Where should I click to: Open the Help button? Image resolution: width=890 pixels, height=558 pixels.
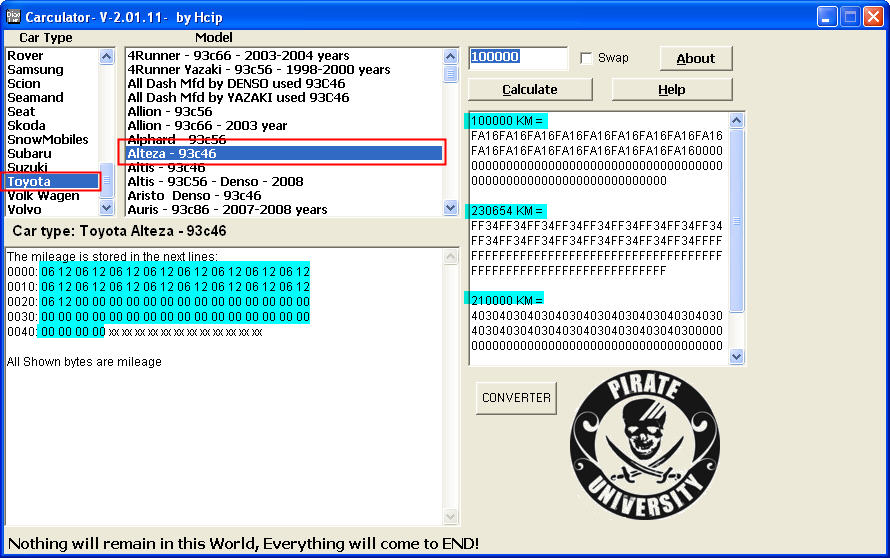671,90
